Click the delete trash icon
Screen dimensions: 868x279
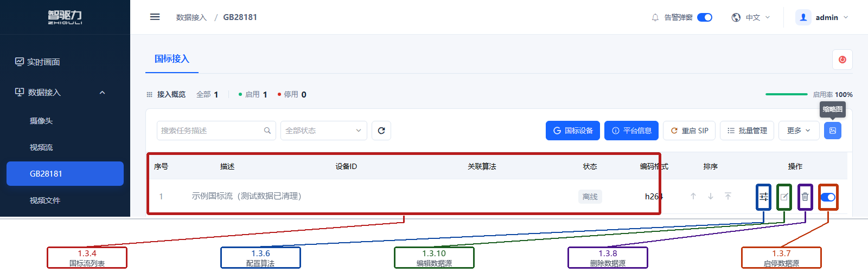(805, 197)
